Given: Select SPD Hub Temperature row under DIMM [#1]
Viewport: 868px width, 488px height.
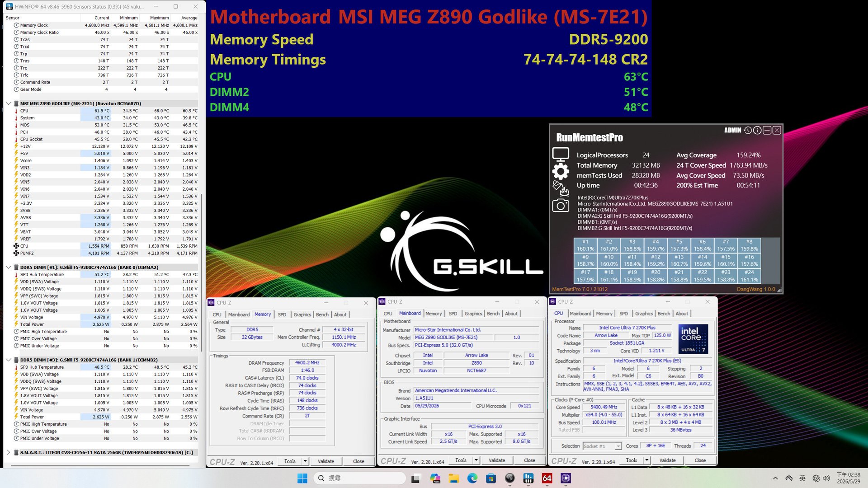Looking at the screenshot, I should (105, 274).
